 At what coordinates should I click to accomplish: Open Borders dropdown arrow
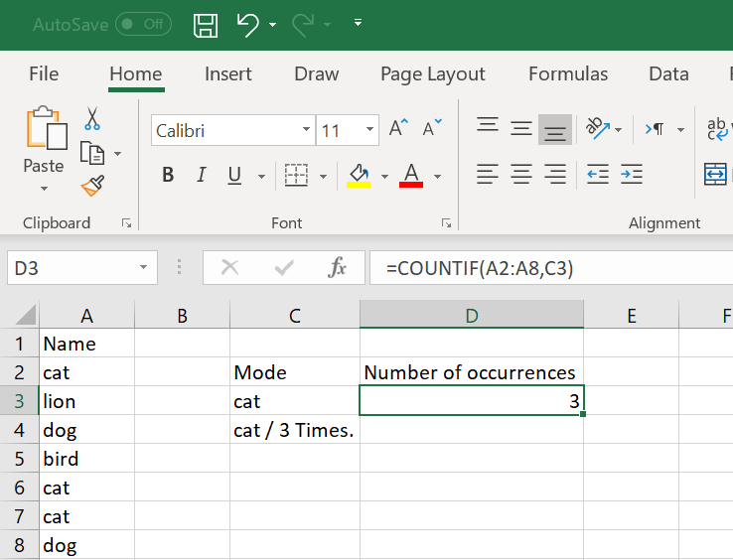pos(323,176)
